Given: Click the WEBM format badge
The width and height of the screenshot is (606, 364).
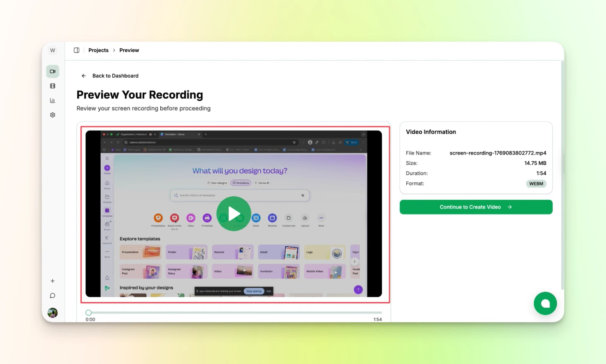Looking at the screenshot, I should 536,184.
